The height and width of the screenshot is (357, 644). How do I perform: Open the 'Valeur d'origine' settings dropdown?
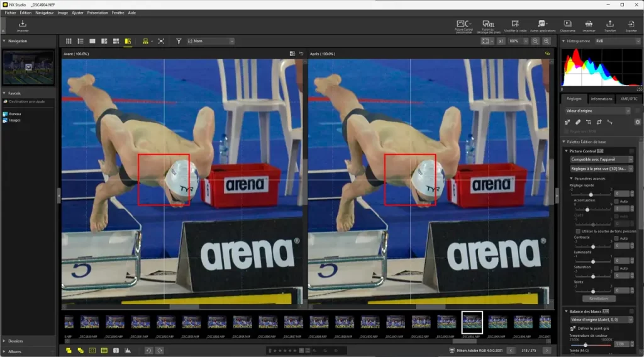click(x=597, y=111)
